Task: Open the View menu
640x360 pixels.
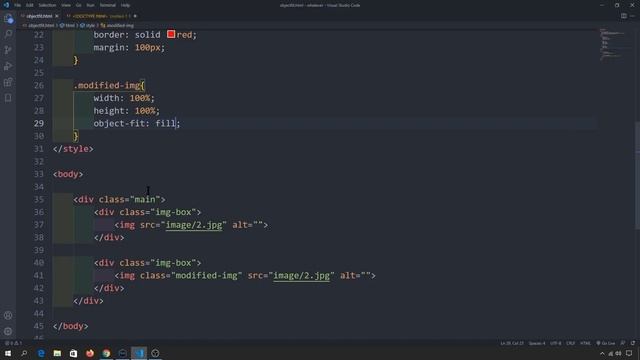Action: (x=66, y=5)
